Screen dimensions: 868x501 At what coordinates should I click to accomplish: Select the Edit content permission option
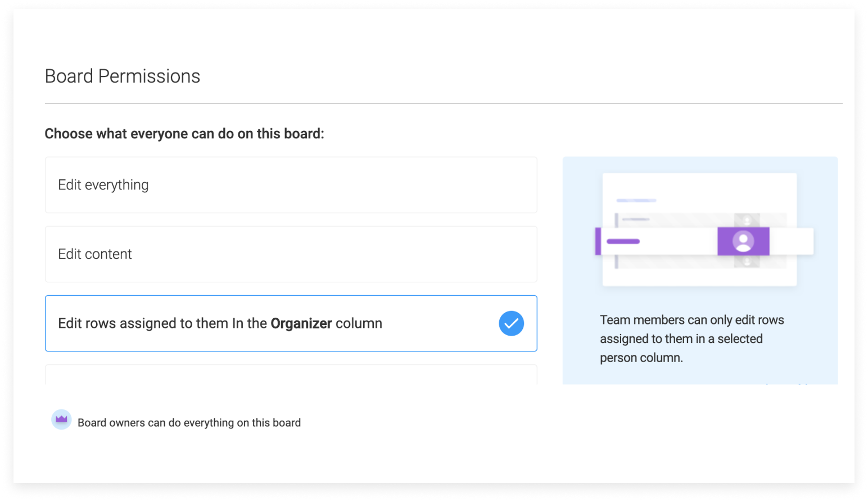pyautogui.click(x=291, y=254)
